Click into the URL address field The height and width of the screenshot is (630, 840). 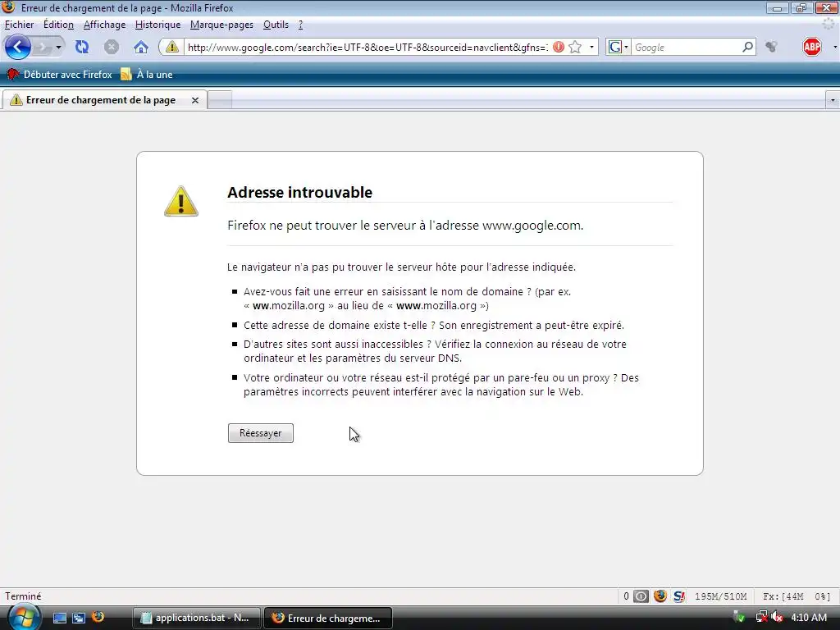[x=367, y=47]
